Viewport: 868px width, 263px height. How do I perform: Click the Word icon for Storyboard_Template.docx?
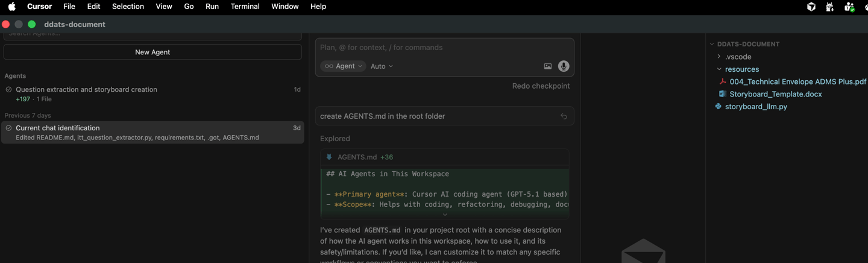tap(723, 94)
